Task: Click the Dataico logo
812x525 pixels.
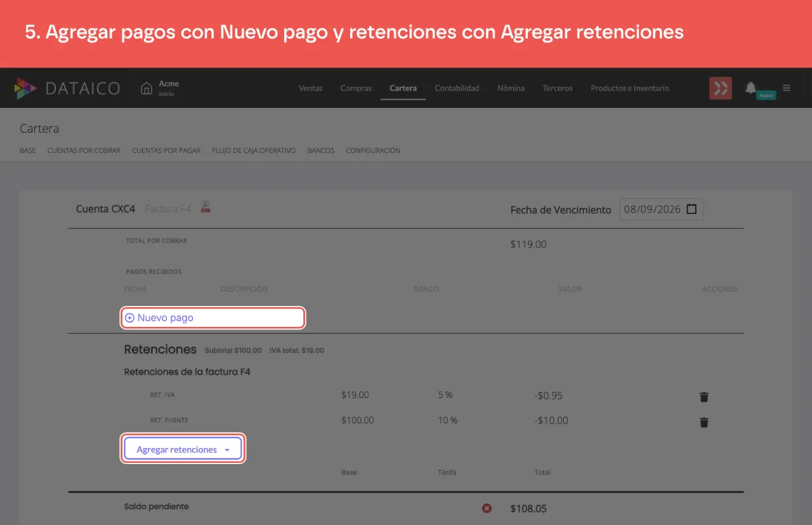Action: tap(67, 88)
